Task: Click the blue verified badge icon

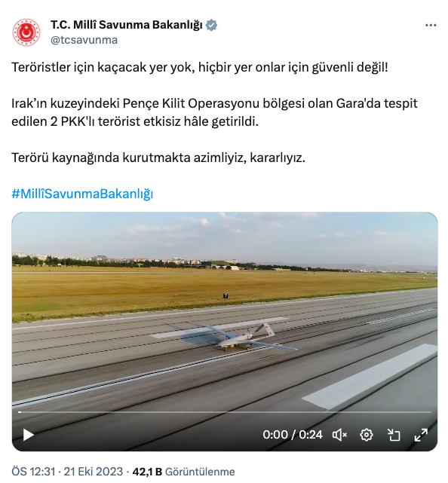Action: (211, 25)
